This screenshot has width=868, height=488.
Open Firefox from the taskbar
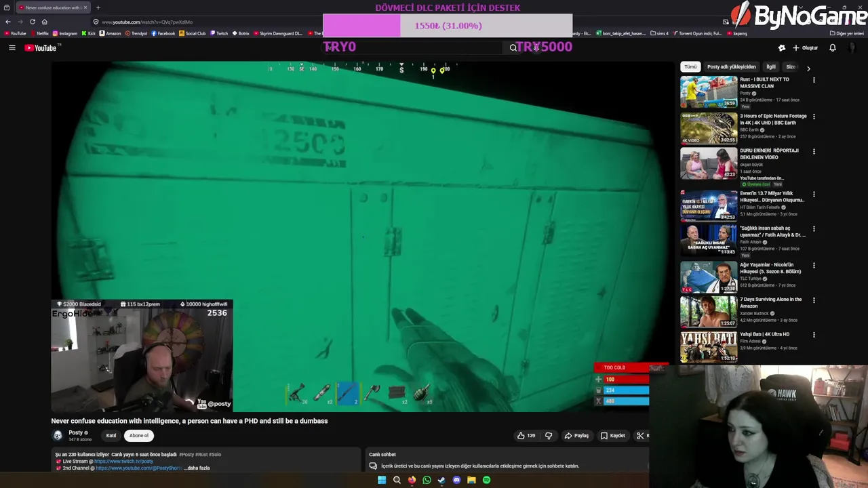412,480
